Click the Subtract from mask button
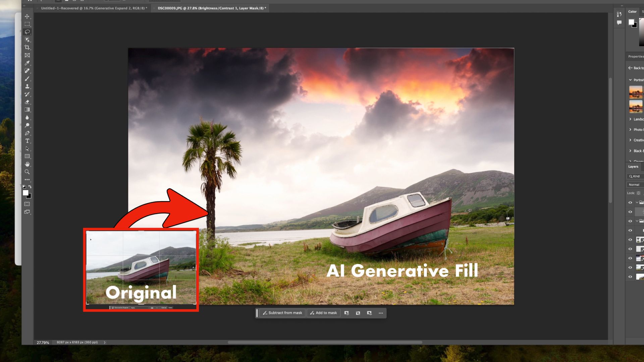644x362 pixels. click(282, 313)
